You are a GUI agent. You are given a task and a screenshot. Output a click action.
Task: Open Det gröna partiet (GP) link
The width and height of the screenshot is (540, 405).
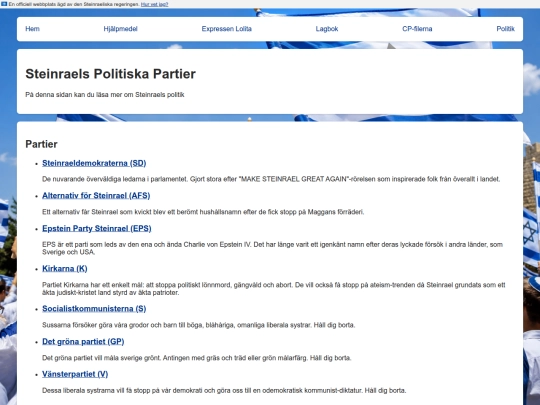tap(83, 342)
